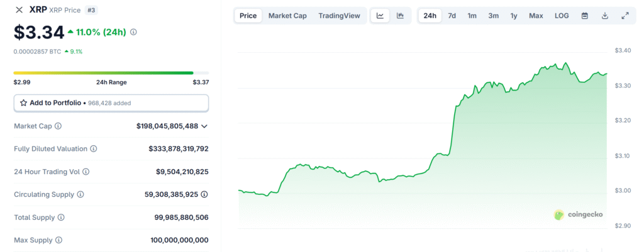This screenshot has width=644, height=252.
Task: Open the TradingView tab
Action: pos(339,16)
